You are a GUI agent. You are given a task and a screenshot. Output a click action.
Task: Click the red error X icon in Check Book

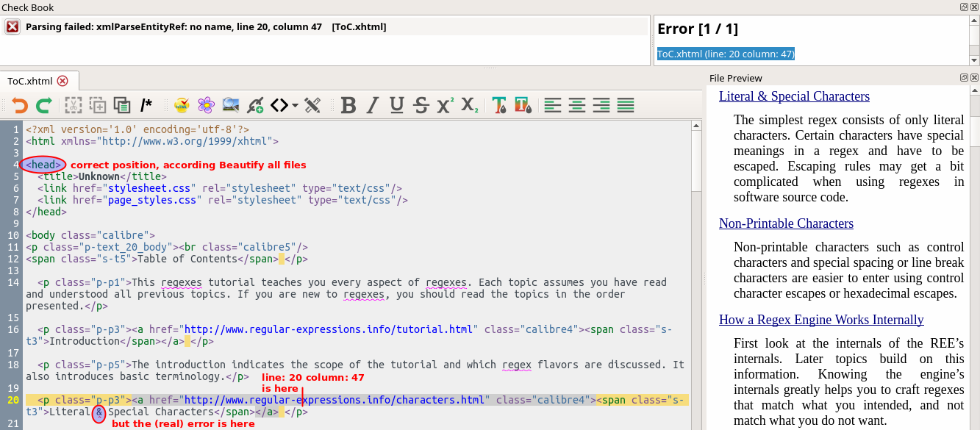coord(12,26)
